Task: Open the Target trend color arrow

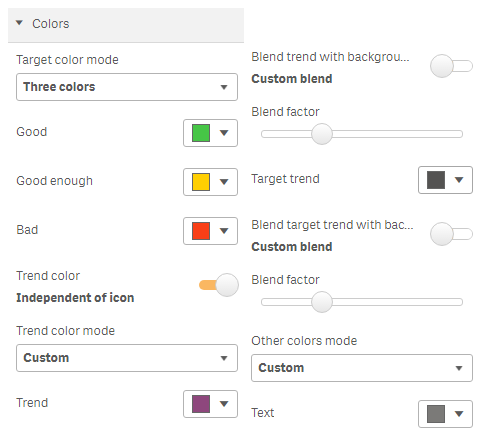Action: pos(459,180)
